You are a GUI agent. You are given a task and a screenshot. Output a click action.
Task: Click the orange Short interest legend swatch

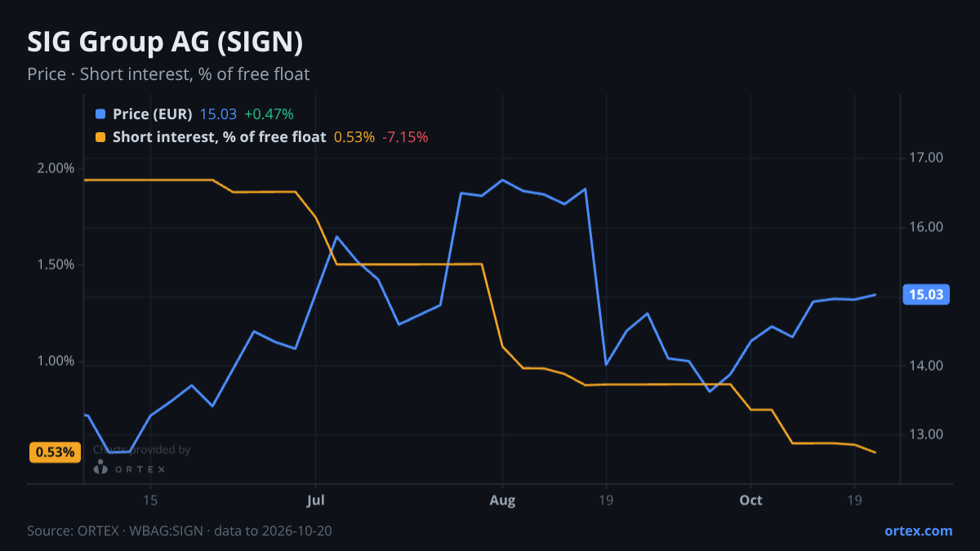point(100,137)
